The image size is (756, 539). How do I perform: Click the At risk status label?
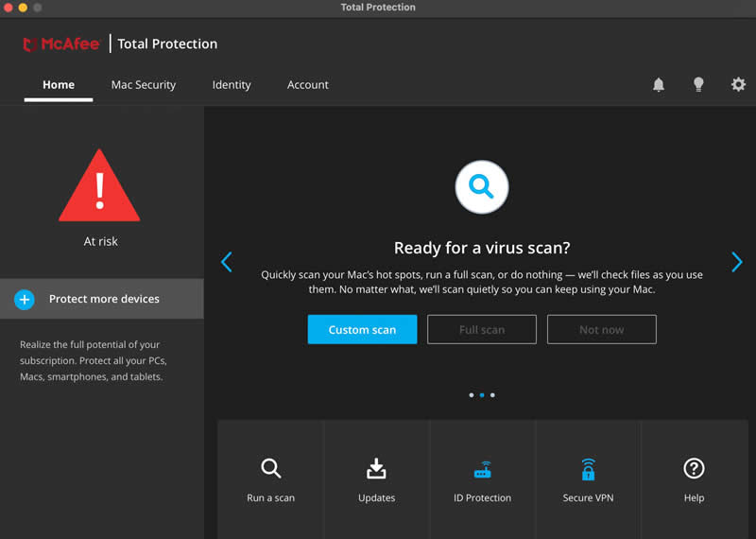tap(100, 241)
